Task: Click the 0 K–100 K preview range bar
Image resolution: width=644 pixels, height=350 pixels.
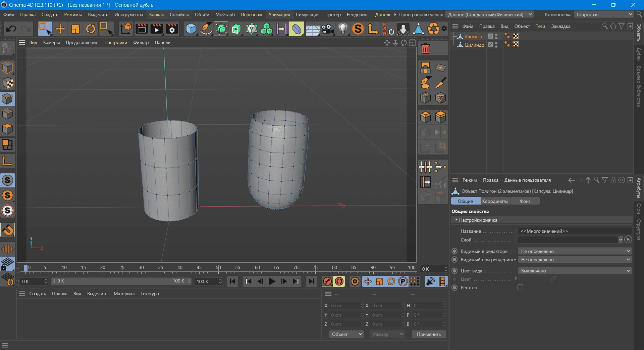Action: (121, 281)
